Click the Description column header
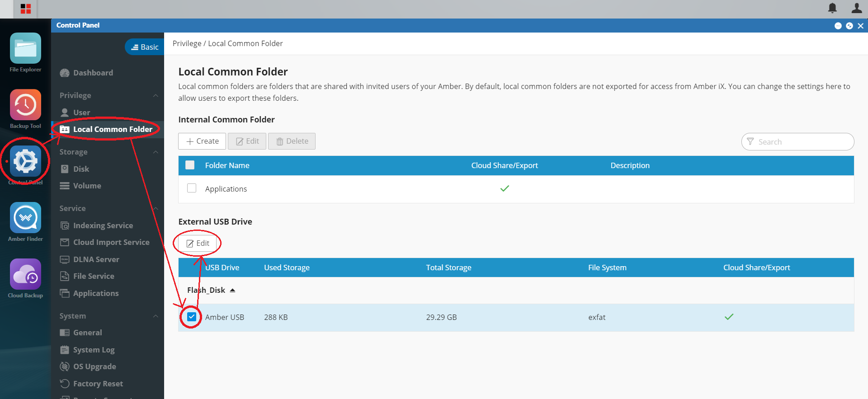 [630, 165]
